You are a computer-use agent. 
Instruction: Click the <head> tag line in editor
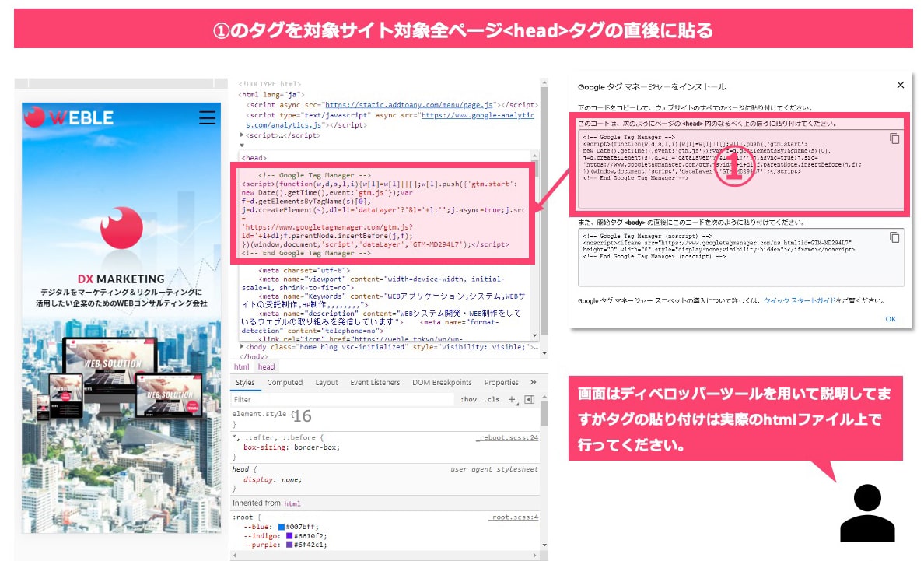(x=254, y=158)
